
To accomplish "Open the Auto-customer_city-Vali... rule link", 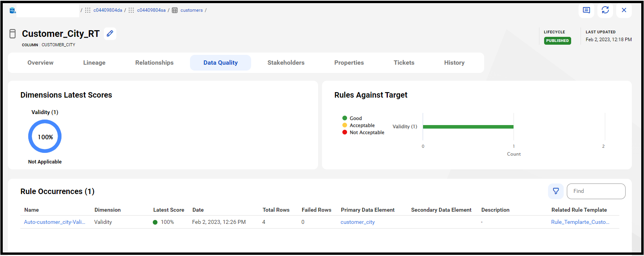I will [x=54, y=222].
